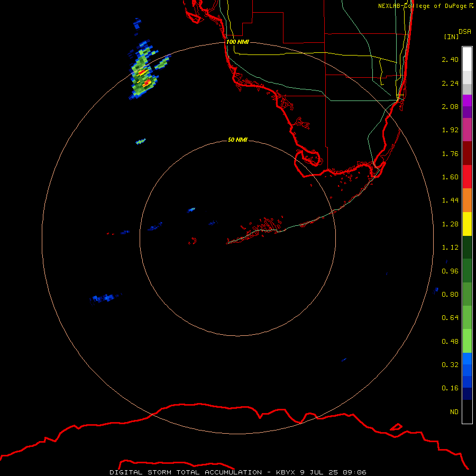Viewport: 476px width, 476px height.
Task: Select the 0.32 legend value
Action: [450, 365]
